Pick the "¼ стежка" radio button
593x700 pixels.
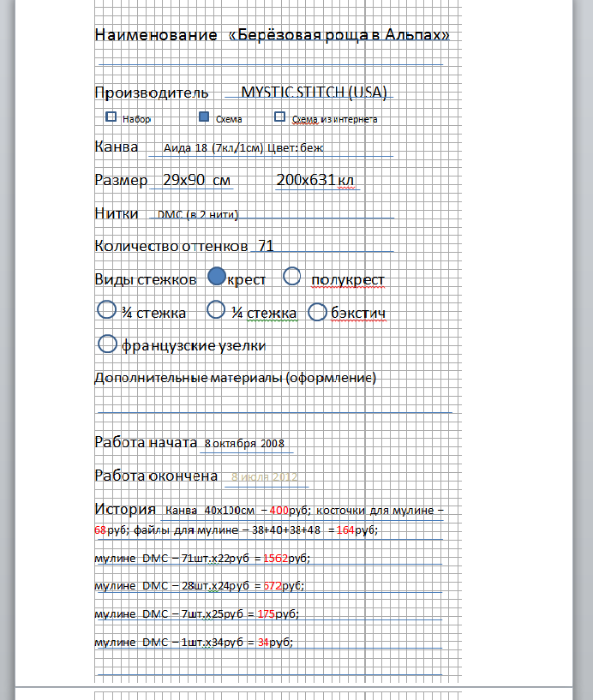(x=217, y=309)
